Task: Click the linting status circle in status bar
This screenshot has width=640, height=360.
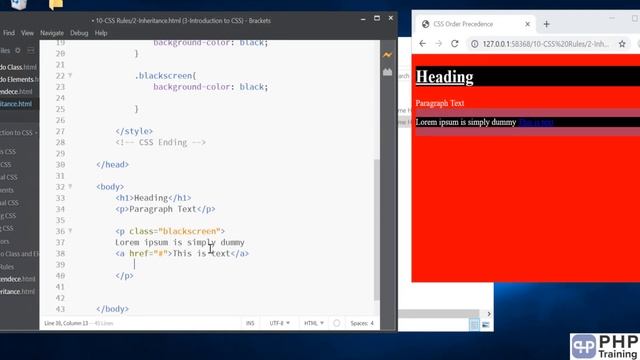Action: tap(336, 323)
